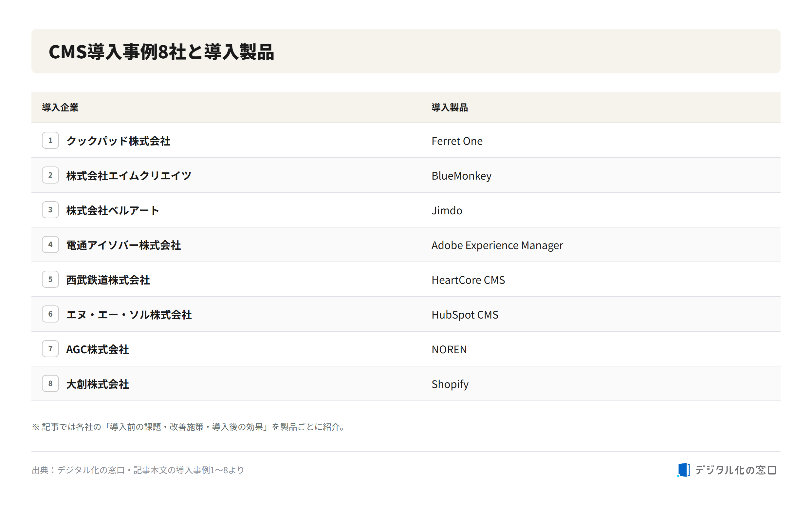Select company name エヌ・エー・ソル株式会社

129,315
